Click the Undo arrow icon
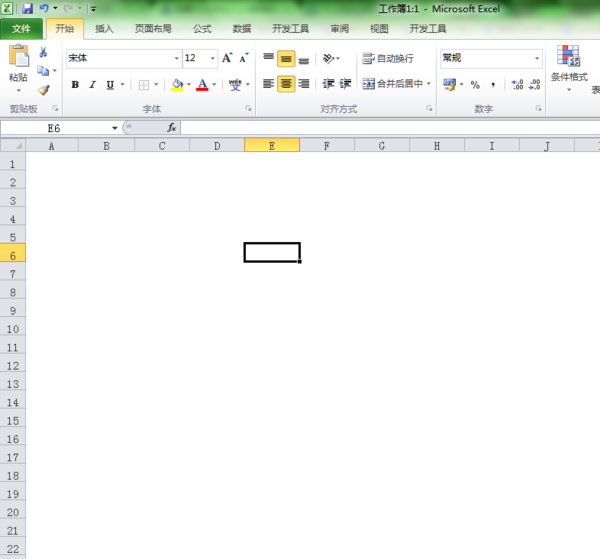 coord(44,8)
